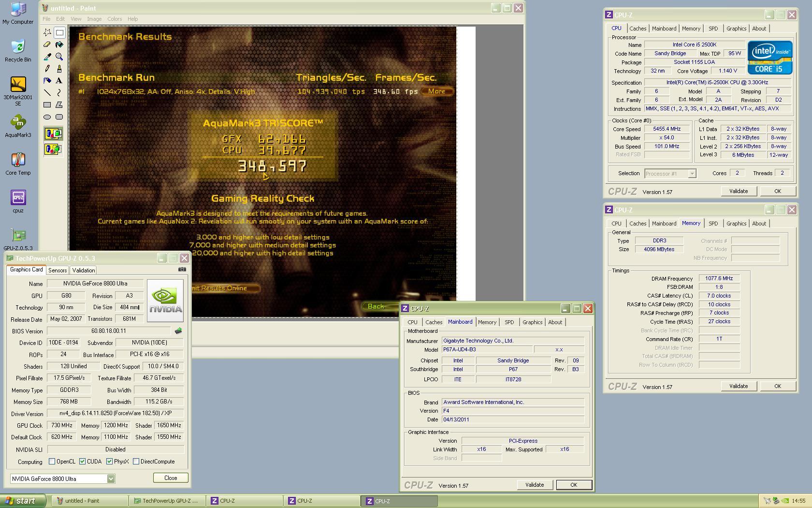812x508 pixels.
Task: Select the Pick Color eyedropper tool
Action: click(x=47, y=57)
